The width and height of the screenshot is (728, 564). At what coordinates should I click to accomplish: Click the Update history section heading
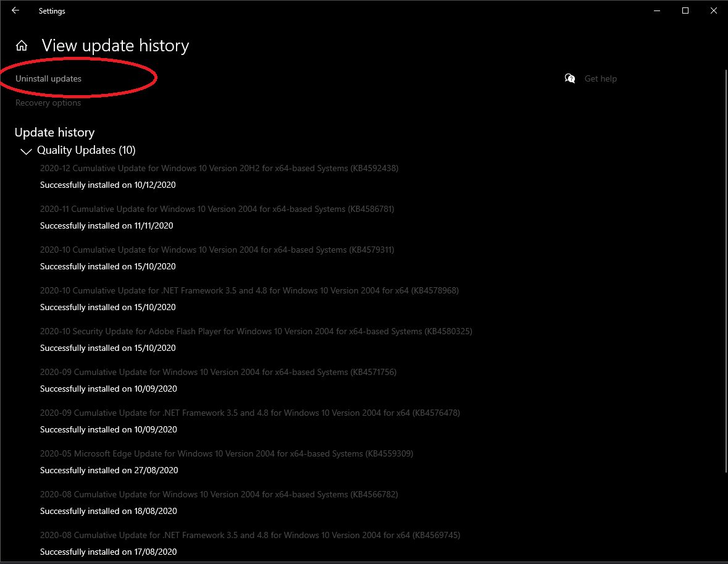click(x=54, y=132)
